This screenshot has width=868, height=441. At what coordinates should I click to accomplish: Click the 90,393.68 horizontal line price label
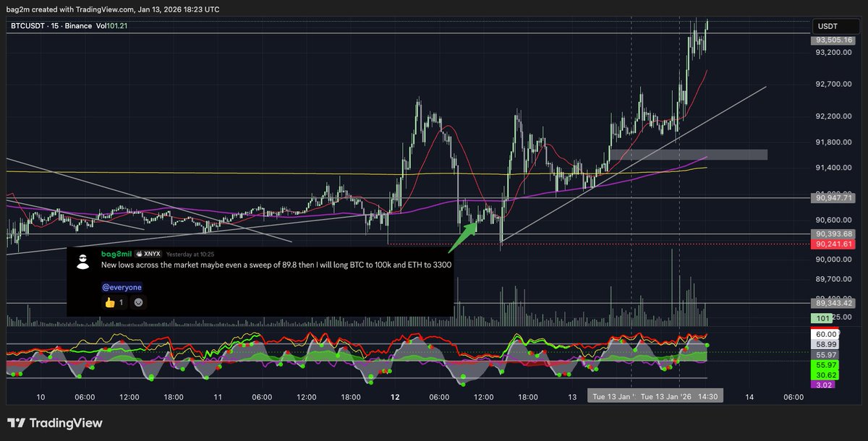click(833, 234)
